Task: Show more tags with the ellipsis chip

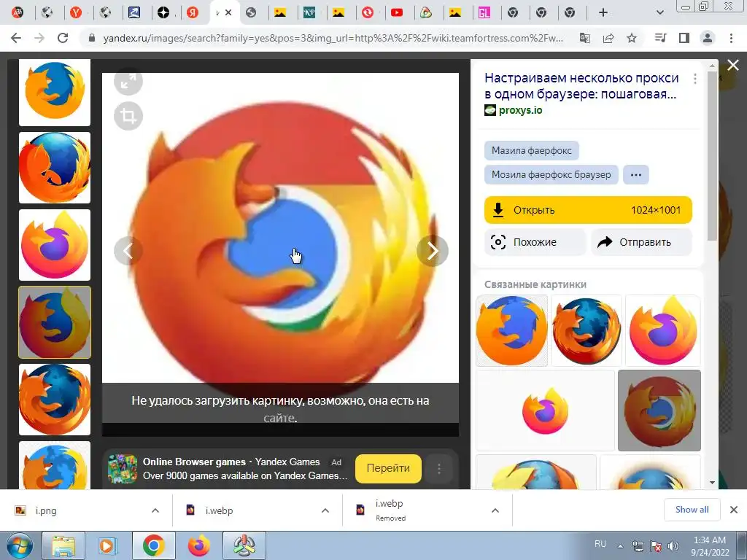Action: 636,175
